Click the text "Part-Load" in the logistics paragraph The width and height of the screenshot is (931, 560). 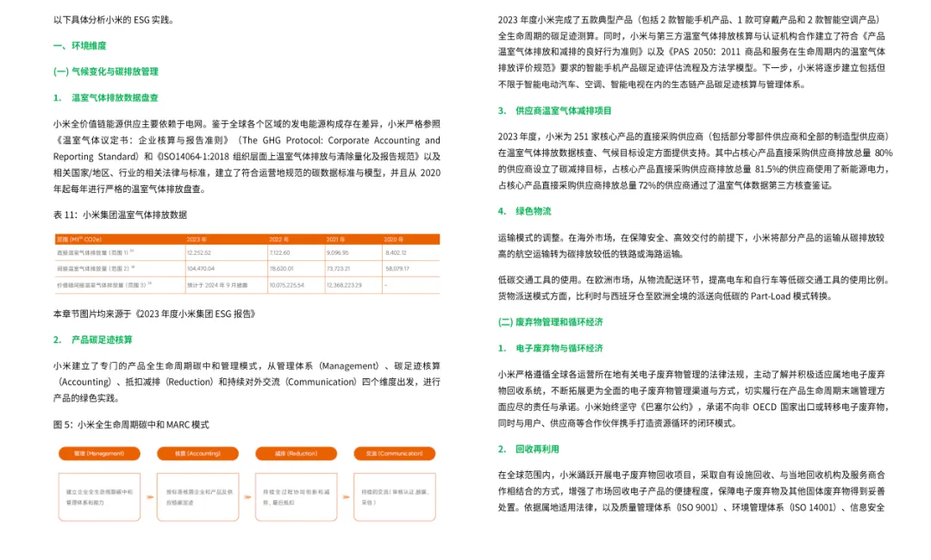tap(771, 296)
